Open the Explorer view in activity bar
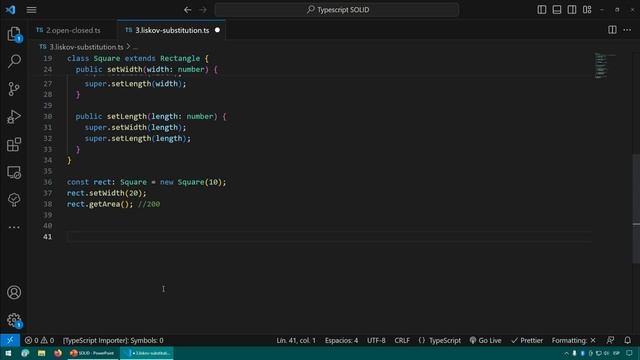640x360 pixels. 14,34
